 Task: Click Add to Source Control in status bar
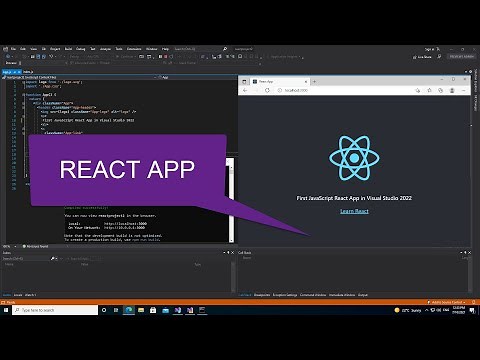[x=447, y=302]
